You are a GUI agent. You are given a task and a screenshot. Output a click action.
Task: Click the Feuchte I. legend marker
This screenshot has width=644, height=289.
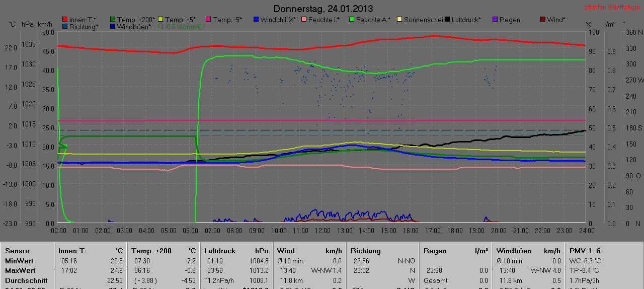tap(304, 20)
